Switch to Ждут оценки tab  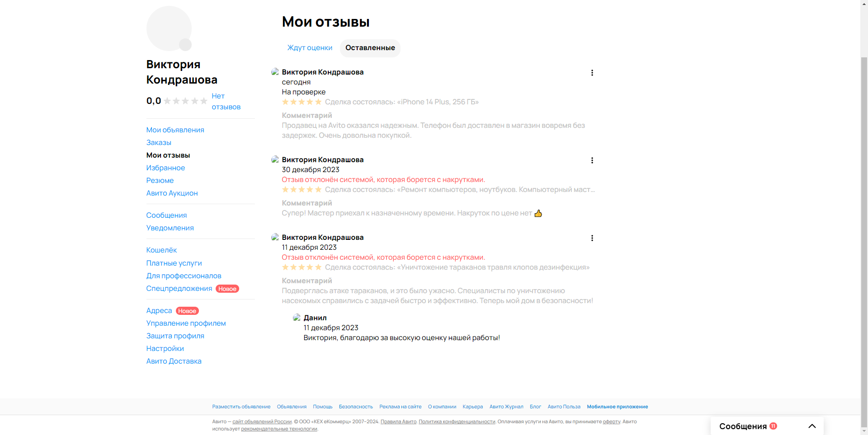310,48
